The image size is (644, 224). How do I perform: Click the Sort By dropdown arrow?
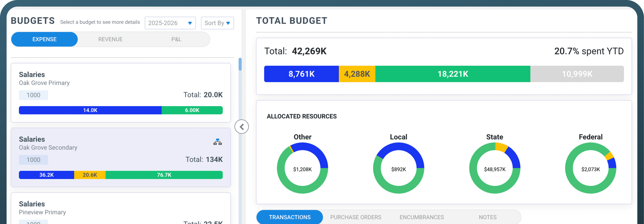click(228, 23)
